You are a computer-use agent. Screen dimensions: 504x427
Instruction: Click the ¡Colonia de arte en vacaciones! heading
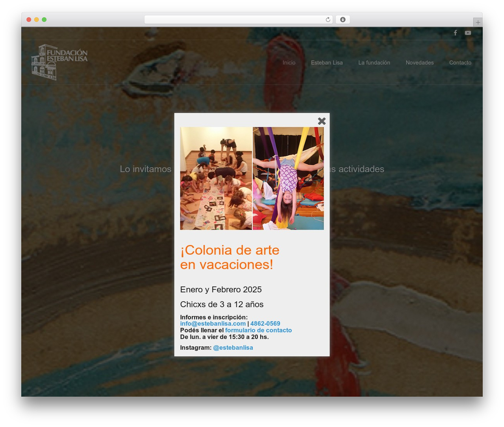coord(230,257)
